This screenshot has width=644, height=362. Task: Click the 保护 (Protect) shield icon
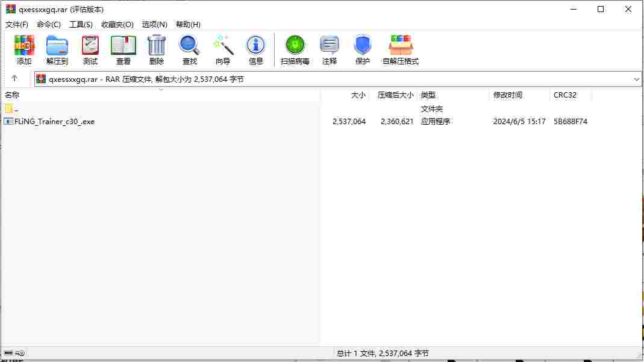(x=362, y=49)
